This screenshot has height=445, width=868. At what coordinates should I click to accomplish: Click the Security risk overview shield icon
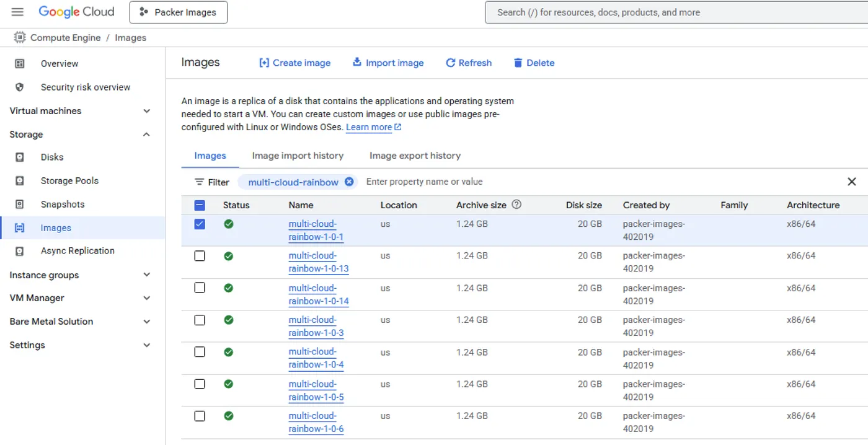pos(20,87)
